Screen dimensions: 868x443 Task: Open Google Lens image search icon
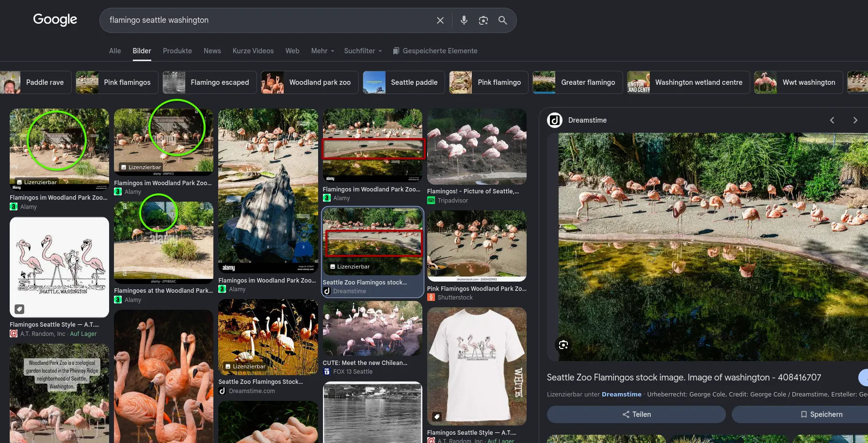tap(483, 20)
